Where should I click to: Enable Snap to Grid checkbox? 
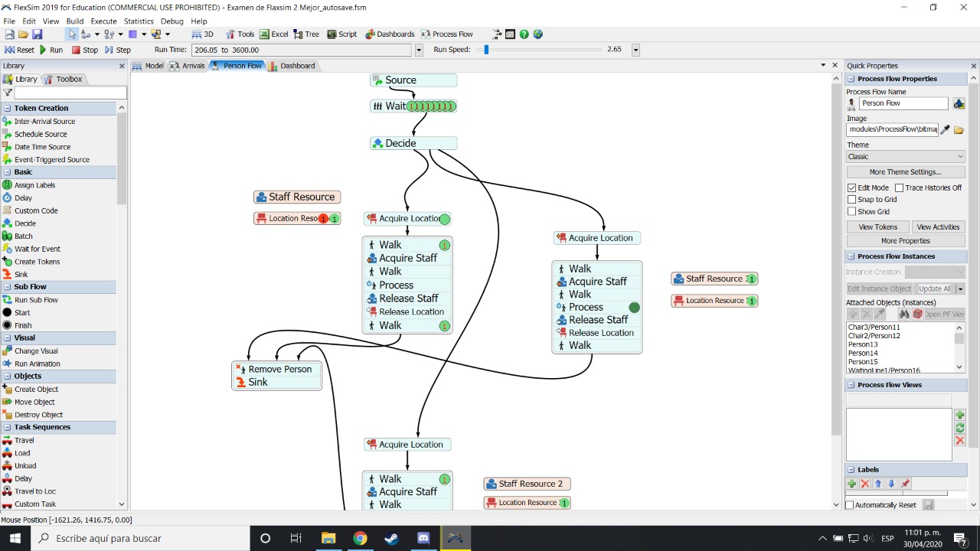851,200
